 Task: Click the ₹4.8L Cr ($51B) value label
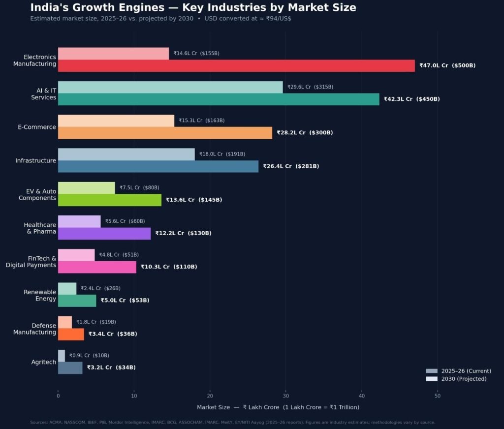[x=119, y=255]
